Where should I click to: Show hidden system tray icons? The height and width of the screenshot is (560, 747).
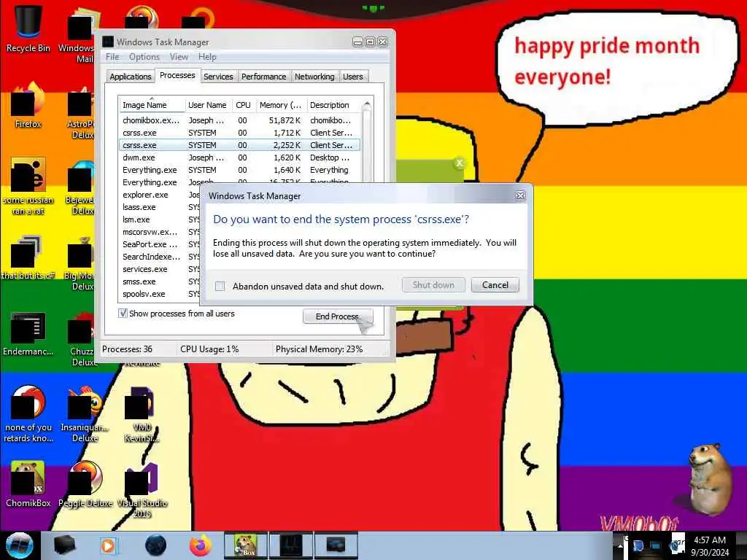pyautogui.click(x=621, y=545)
